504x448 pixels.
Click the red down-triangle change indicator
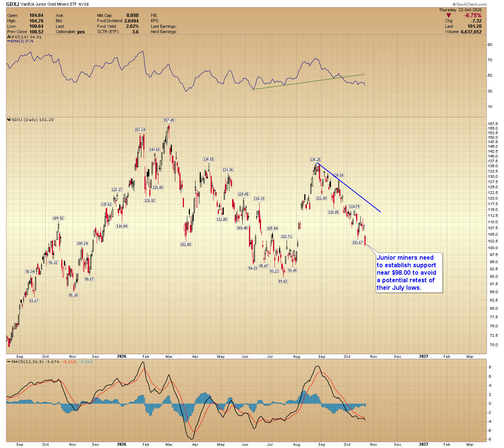coord(448,15)
